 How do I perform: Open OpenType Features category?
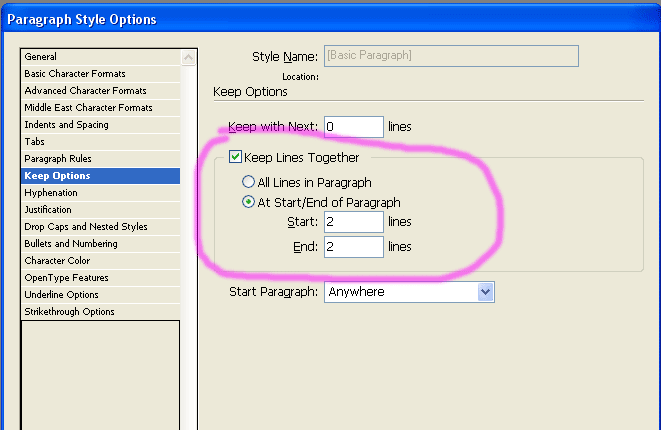100,278
